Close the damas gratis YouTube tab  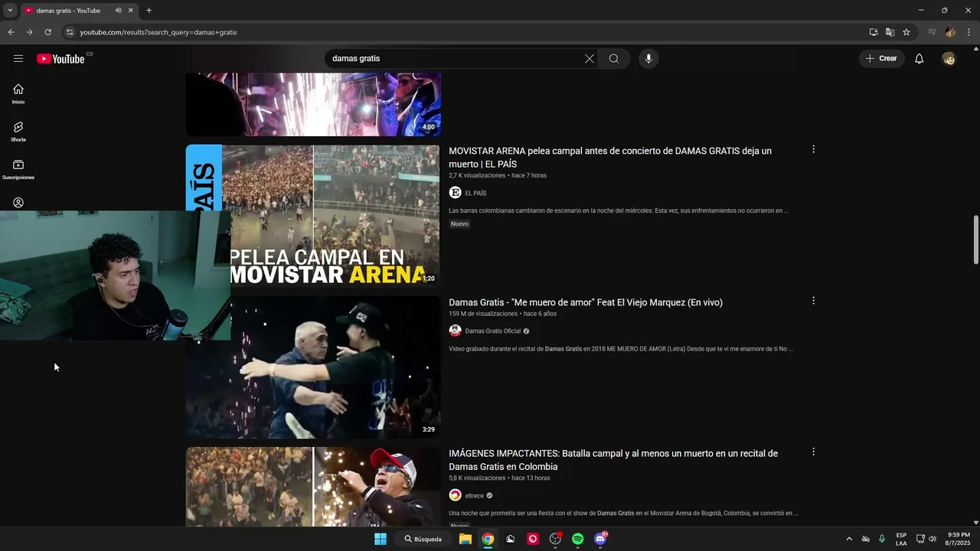coord(131,11)
